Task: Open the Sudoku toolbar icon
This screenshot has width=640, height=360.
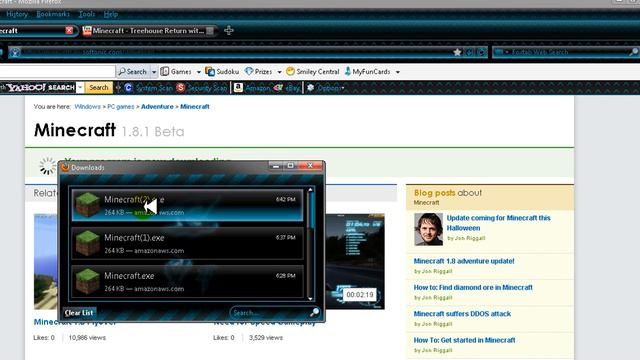Action: pyautogui.click(x=222, y=72)
